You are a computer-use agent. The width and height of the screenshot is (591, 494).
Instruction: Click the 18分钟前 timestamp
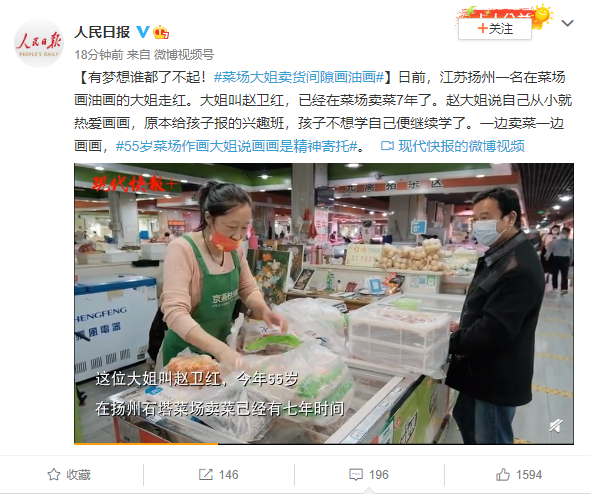pos(99,55)
